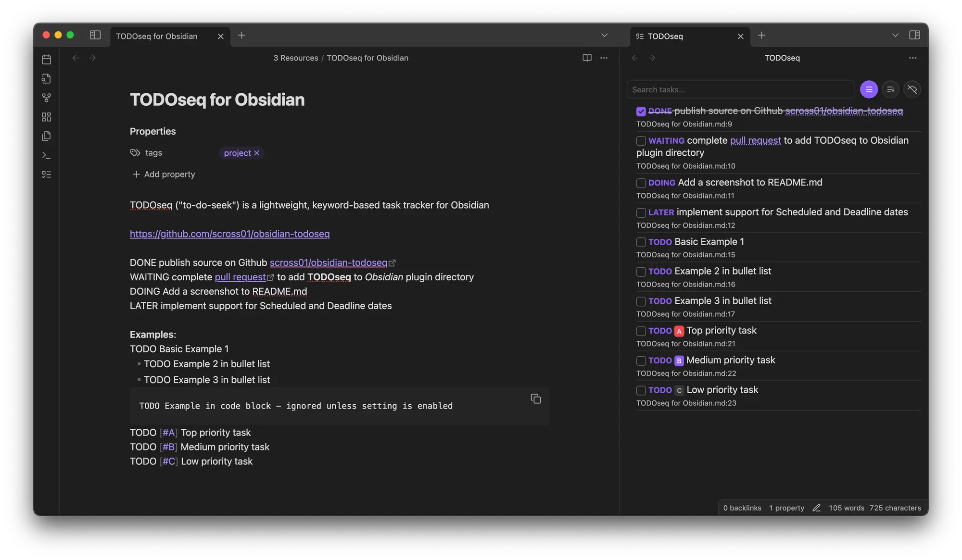Navigate forward in the note pane
Screen dimensions: 962x560
[92, 58]
